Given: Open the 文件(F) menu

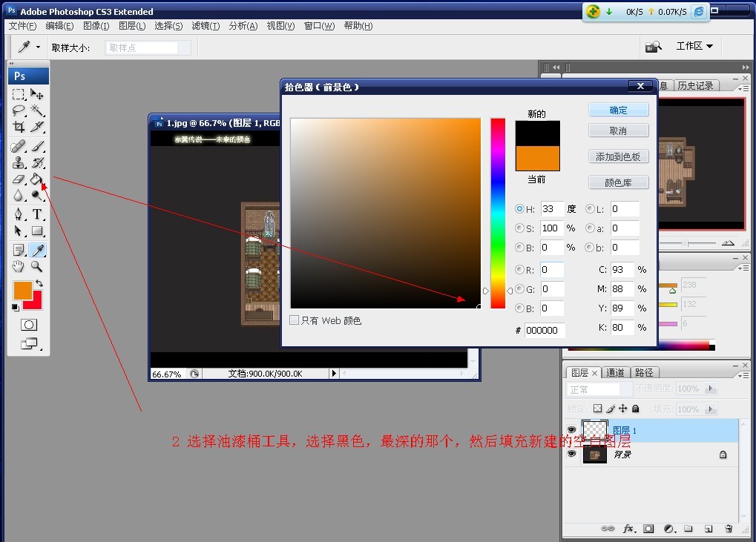Looking at the screenshot, I should click(x=23, y=26).
